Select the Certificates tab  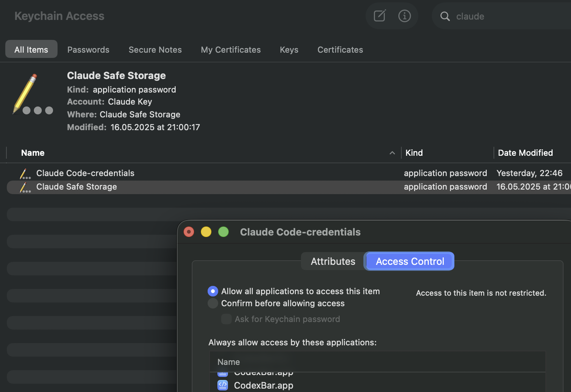click(340, 50)
